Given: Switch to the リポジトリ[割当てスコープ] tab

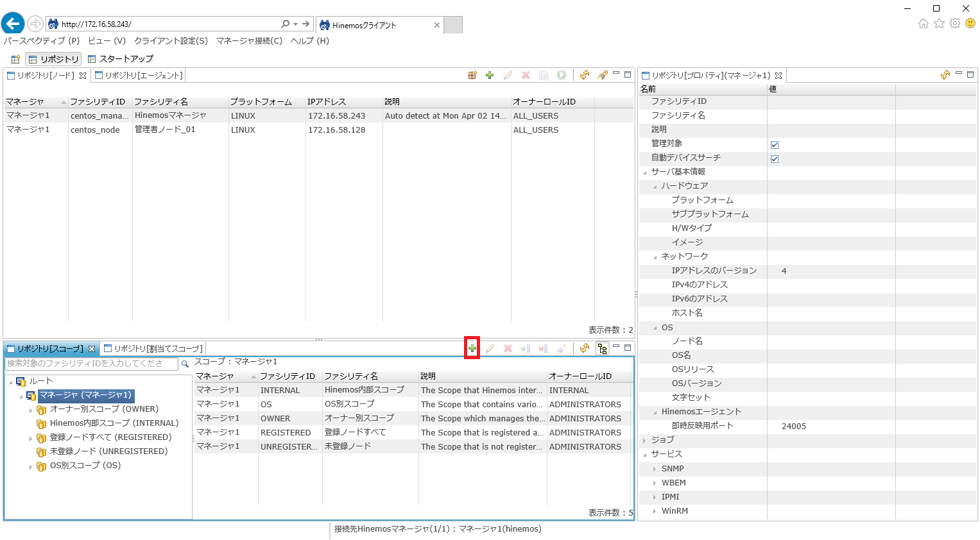Looking at the screenshot, I should point(153,349).
